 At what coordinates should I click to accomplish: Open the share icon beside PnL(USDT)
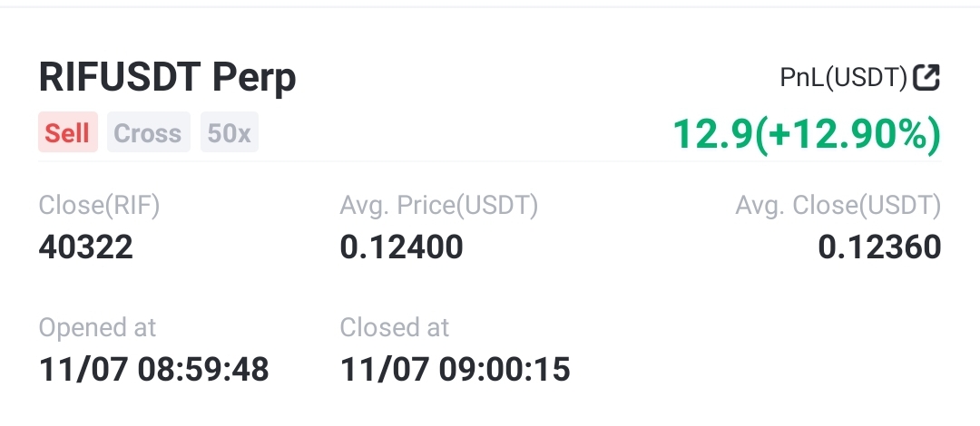tap(926, 78)
